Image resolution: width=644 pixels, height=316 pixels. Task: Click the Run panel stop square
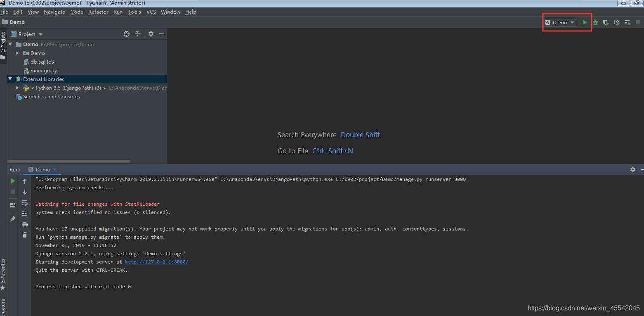point(13,192)
